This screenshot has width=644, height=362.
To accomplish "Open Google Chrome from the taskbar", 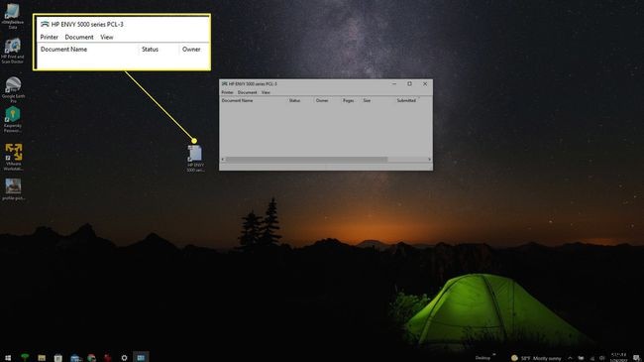I will 91,357.
